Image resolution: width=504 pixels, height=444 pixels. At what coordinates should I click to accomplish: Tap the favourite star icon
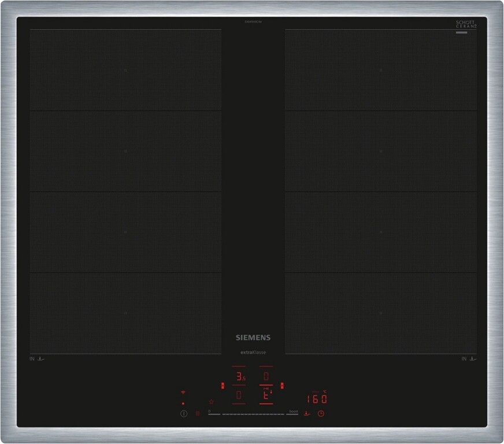click(211, 402)
